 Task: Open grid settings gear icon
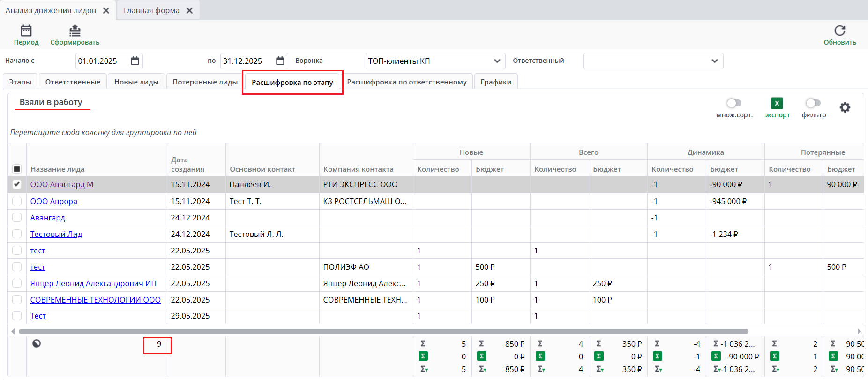pyautogui.click(x=845, y=108)
